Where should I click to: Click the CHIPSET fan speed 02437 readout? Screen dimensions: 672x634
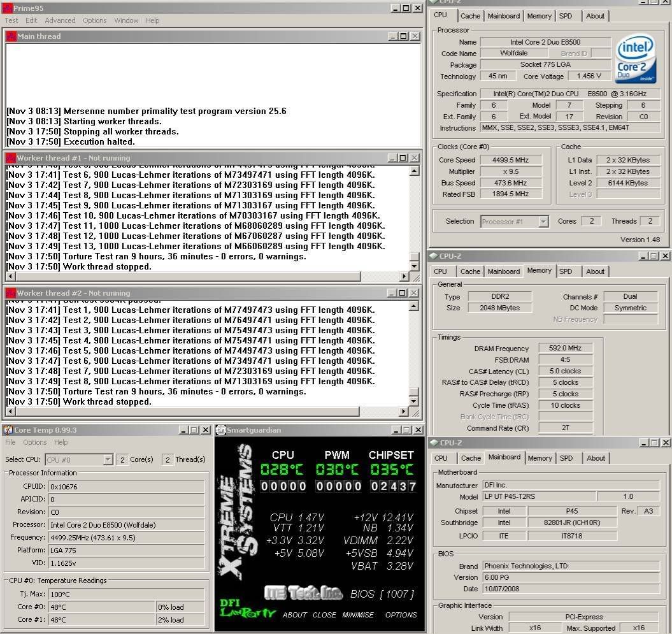[x=393, y=486]
